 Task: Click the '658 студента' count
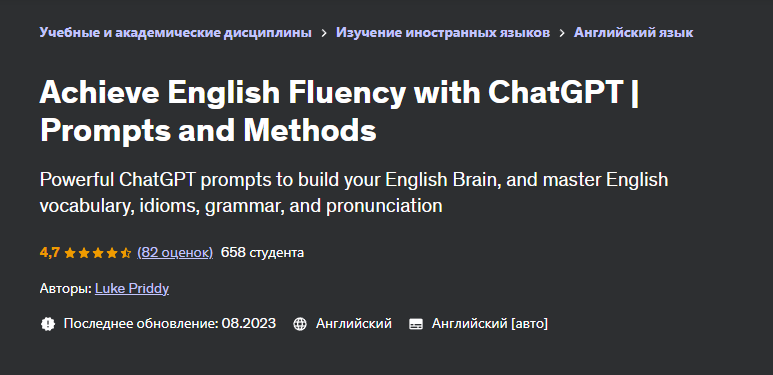(262, 253)
